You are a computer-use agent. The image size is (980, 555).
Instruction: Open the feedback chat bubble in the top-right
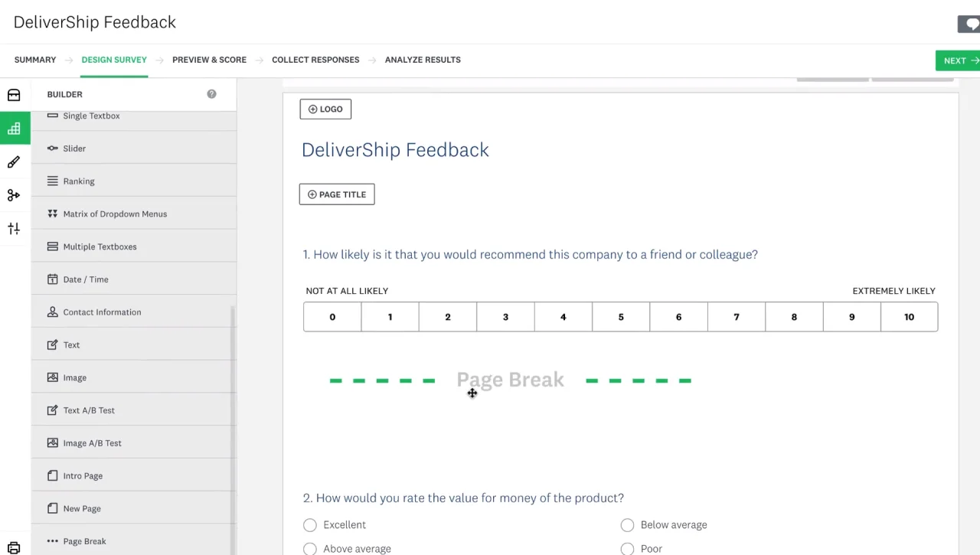(972, 24)
